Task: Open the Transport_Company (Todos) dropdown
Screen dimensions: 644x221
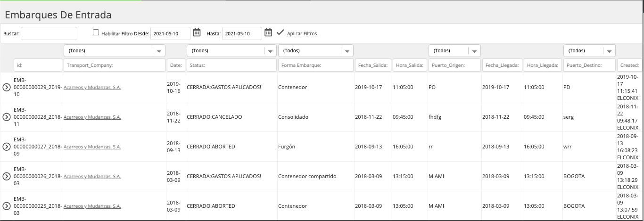Action: [115, 50]
